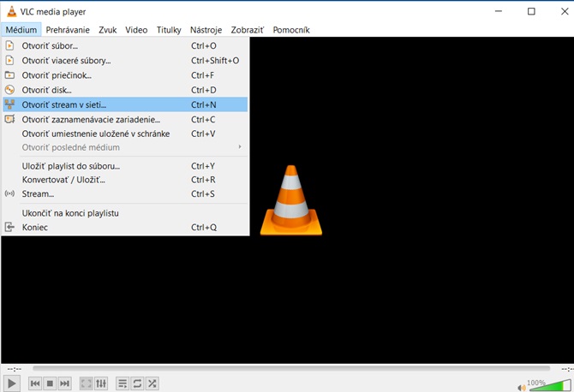Click the Play button

pyautogui.click(x=12, y=383)
